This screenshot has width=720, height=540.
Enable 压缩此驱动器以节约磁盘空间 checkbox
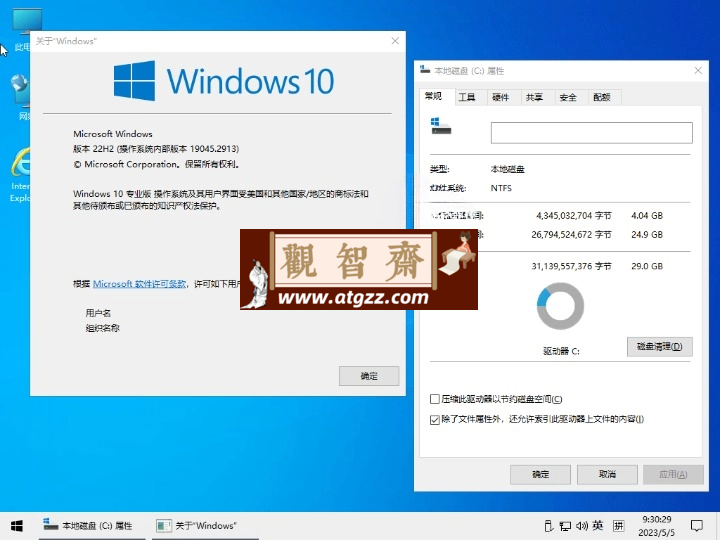tap(434, 399)
